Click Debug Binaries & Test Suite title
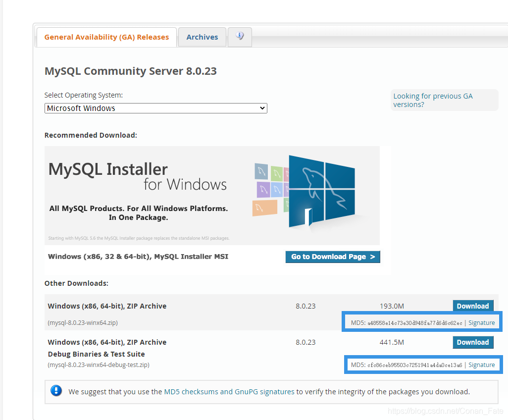508x420 pixels. pos(96,354)
